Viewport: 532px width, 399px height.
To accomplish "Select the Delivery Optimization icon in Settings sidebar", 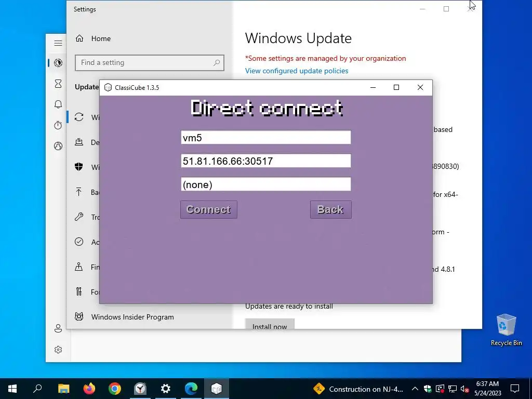I will coord(79,142).
